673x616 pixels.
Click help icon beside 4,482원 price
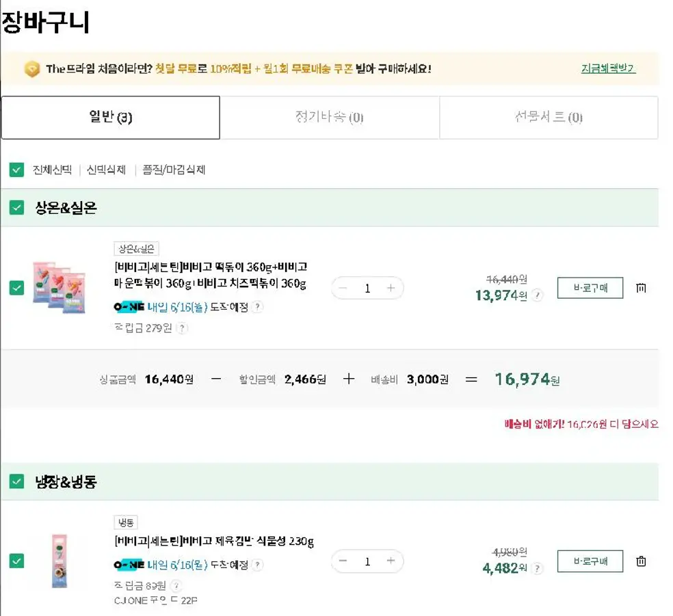538,568
